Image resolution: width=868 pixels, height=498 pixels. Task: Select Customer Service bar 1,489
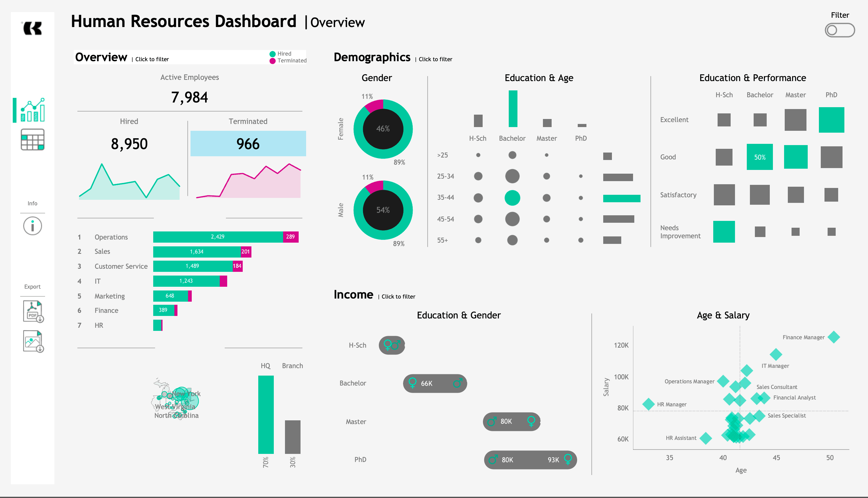click(193, 266)
